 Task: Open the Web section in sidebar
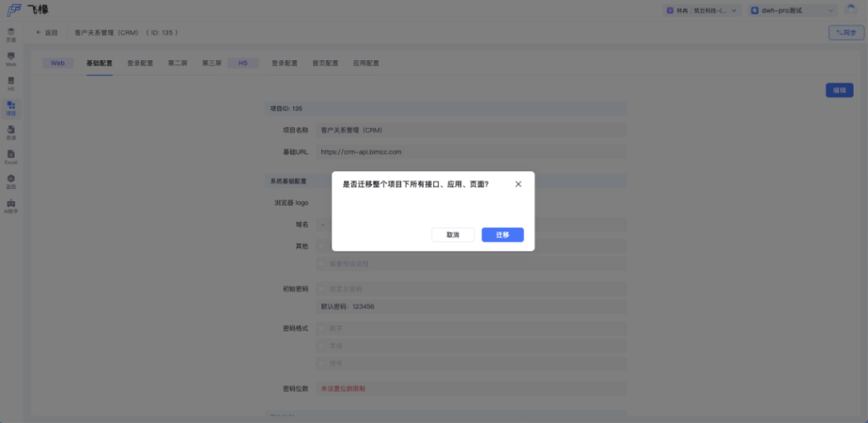click(x=11, y=58)
